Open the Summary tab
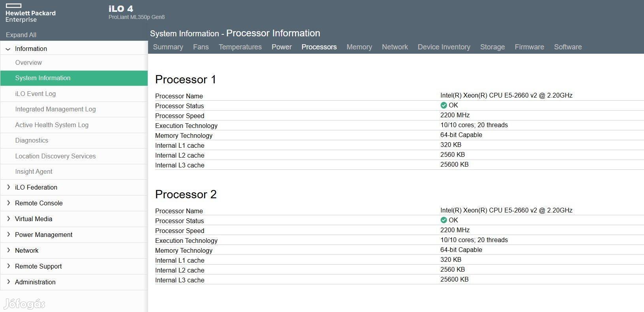 click(x=168, y=47)
